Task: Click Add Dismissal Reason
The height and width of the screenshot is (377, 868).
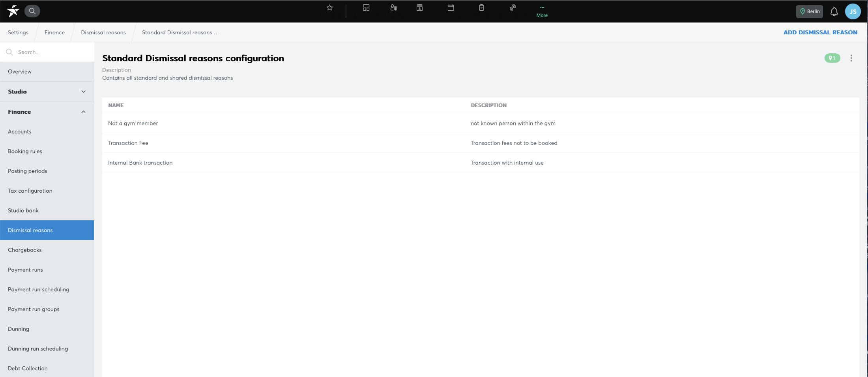Action: pos(820,32)
